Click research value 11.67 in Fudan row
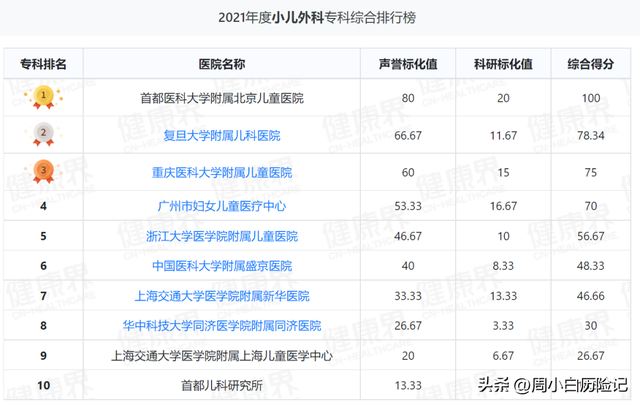Viewport: 640px width, 405px height. (x=503, y=136)
